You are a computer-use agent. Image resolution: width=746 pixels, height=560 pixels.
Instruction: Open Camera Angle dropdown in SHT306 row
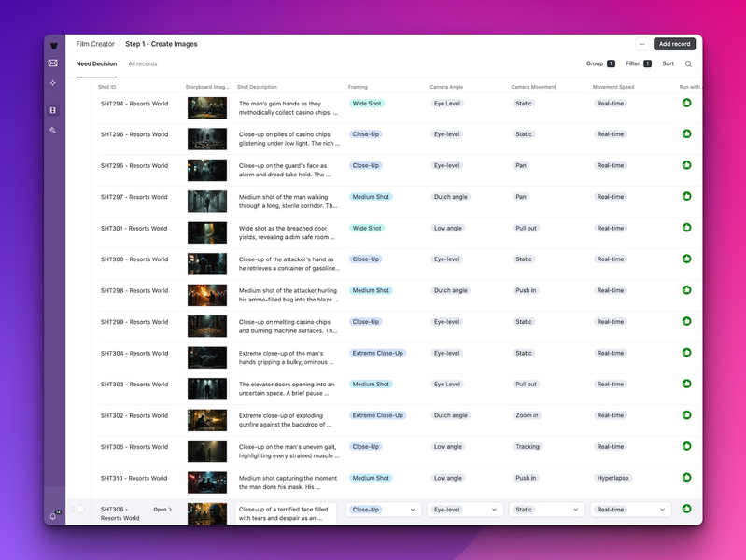(465, 510)
